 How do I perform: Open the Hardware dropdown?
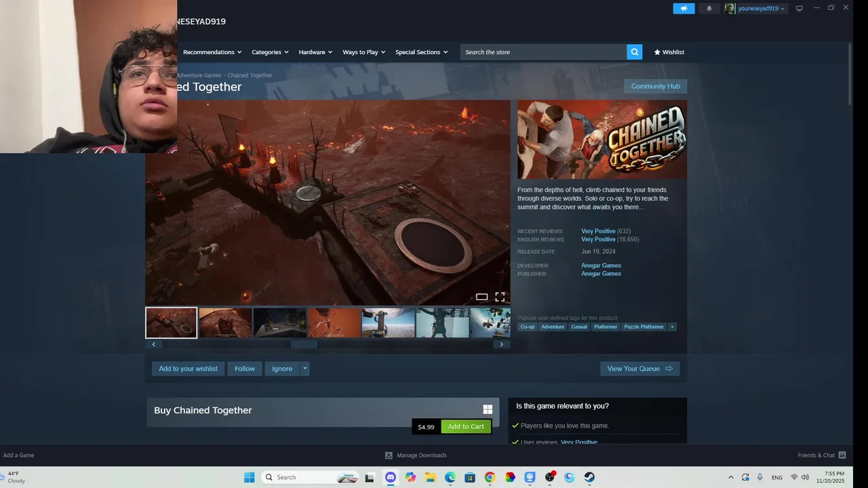(315, 52)
